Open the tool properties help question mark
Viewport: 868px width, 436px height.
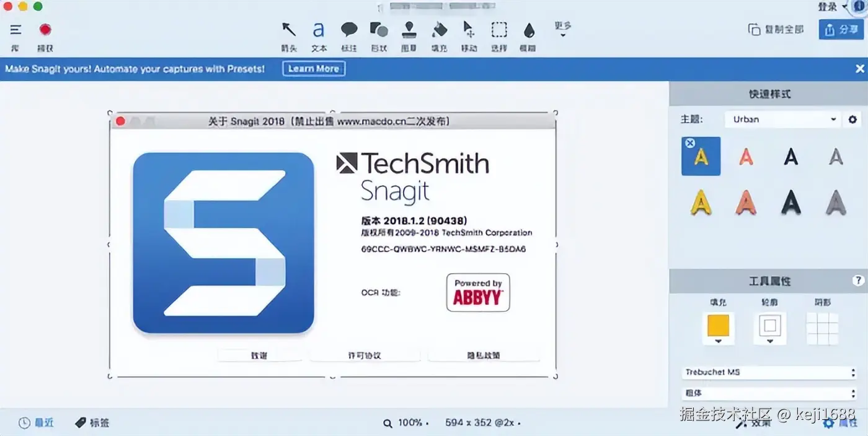click(859, 281)
